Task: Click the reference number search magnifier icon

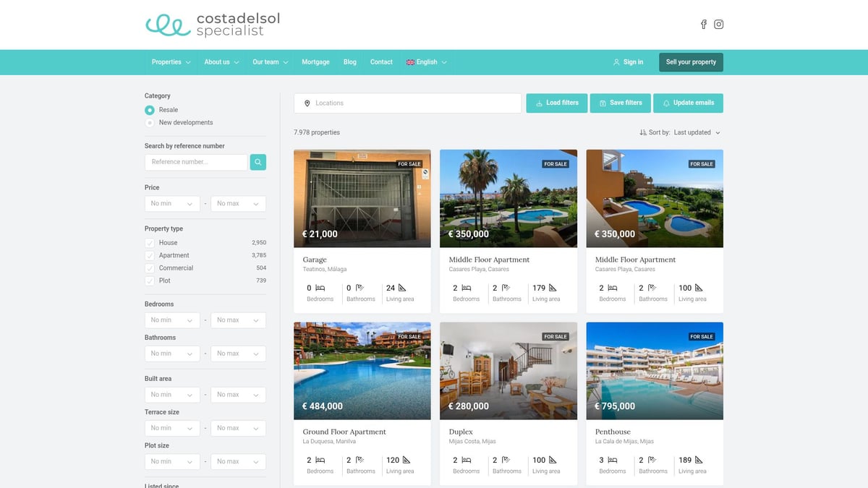Action: 258,162
